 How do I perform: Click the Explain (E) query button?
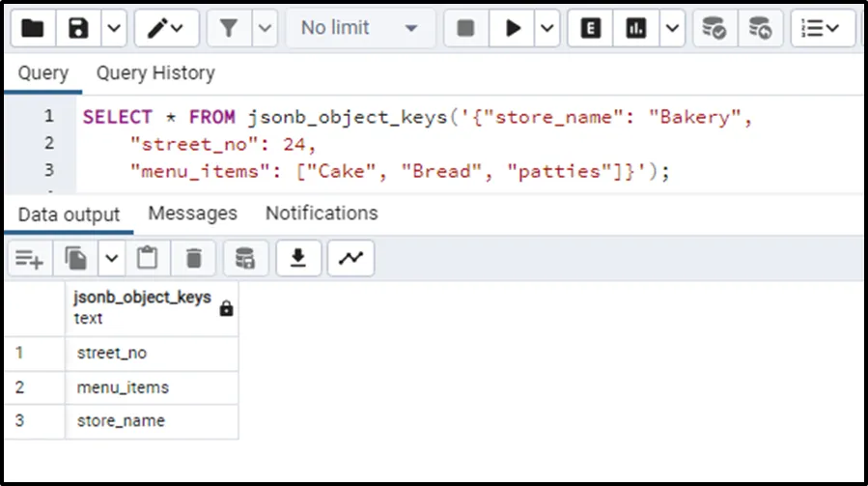click(x=590, y=28)
